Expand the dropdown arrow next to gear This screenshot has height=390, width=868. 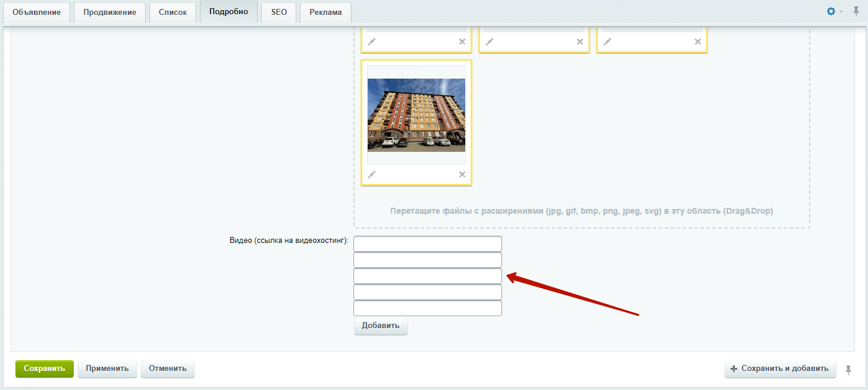(x=841, y=12)
